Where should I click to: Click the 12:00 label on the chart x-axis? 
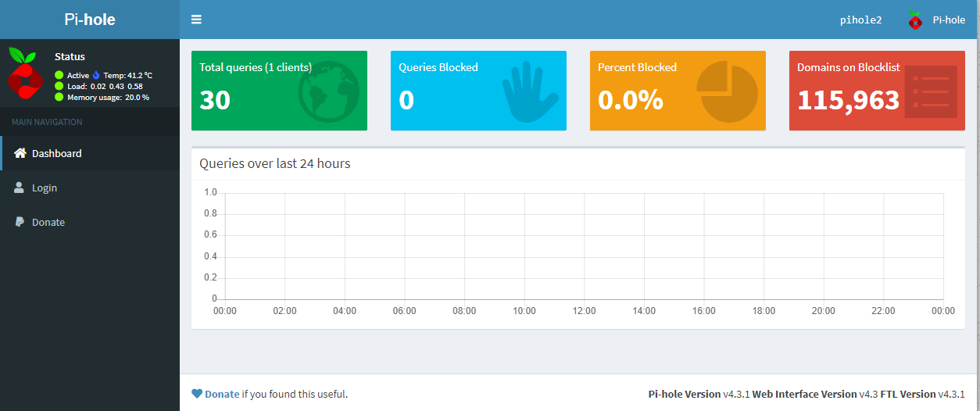(x=584, y=311)
